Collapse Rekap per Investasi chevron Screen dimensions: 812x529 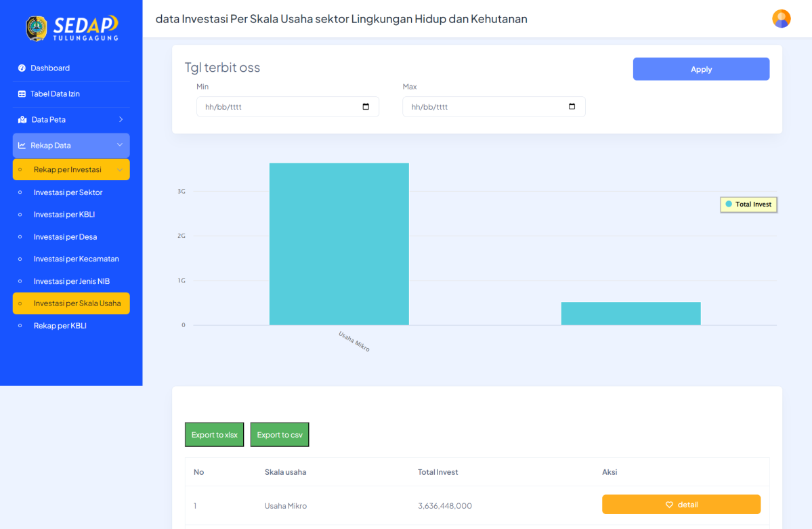point(120,170)
